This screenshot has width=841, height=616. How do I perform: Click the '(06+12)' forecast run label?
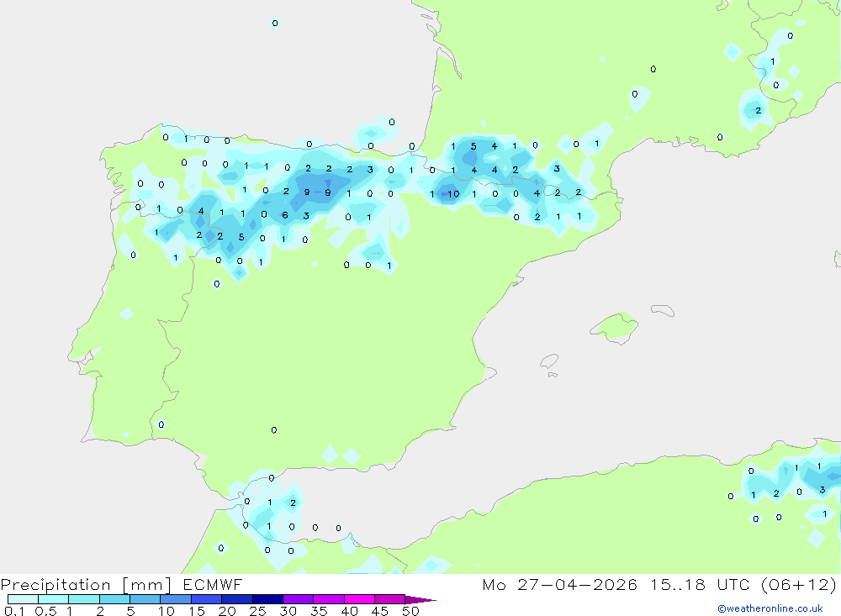tap(799, 584)
